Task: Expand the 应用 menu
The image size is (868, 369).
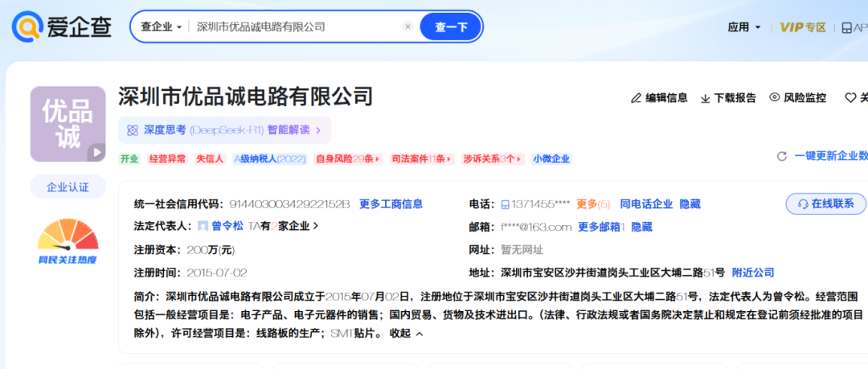Action: [744, 27]
